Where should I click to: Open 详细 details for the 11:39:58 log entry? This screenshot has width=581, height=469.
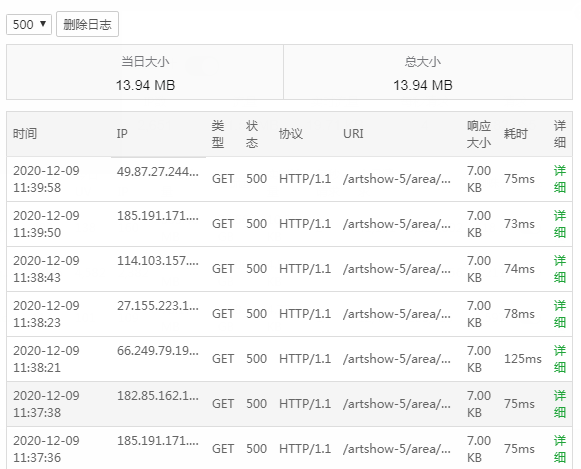(560, 179)
